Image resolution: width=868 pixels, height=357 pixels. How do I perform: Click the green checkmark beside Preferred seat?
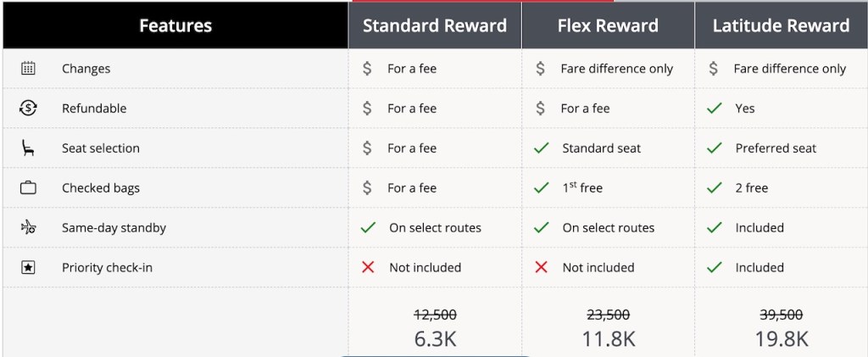[x=715, y=148]
